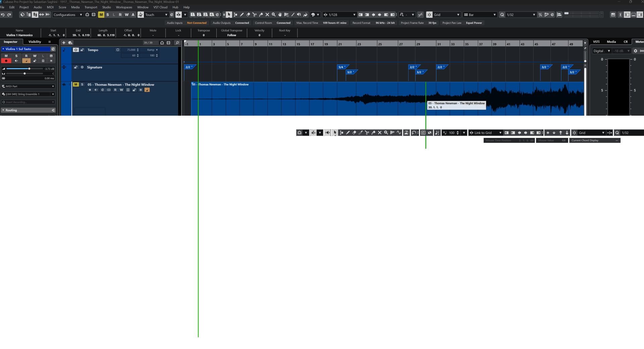The width and height of the screenshot is (644, 349).
Task: Open the Configurations dropdown
Action: coord(68,15)
